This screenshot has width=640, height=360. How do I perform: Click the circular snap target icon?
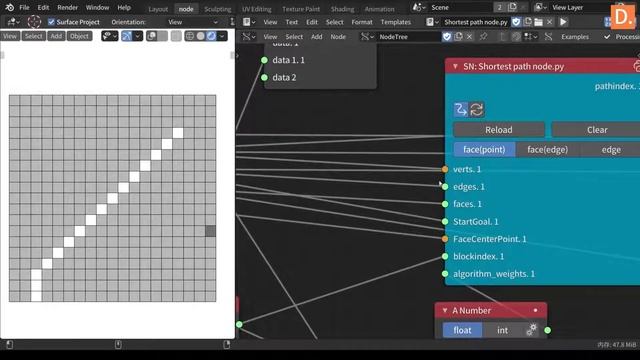point(34,22)
